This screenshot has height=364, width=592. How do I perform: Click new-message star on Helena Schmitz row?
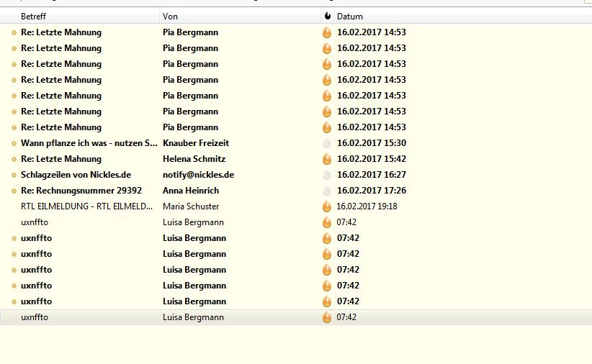coord(14,159)
